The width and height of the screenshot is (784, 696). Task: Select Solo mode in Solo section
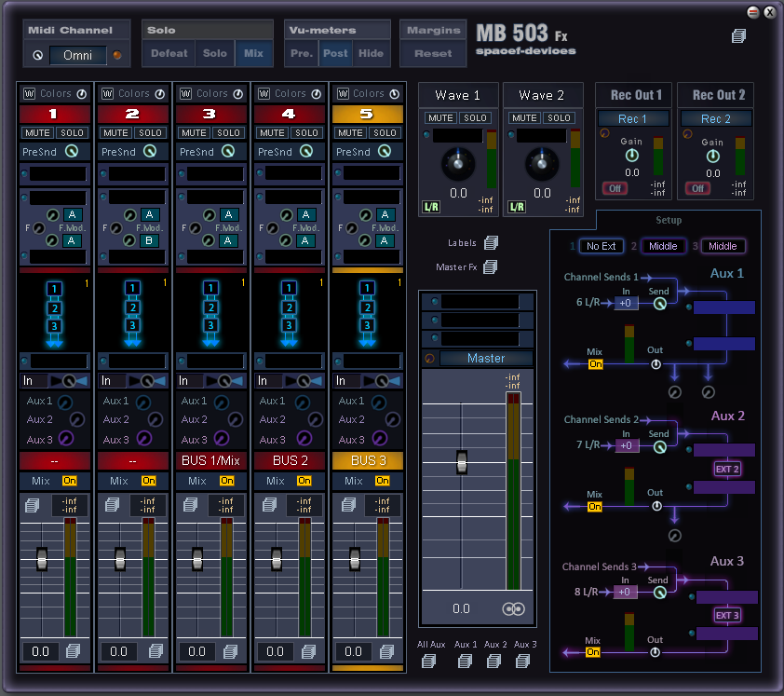[x=214, y=53]
